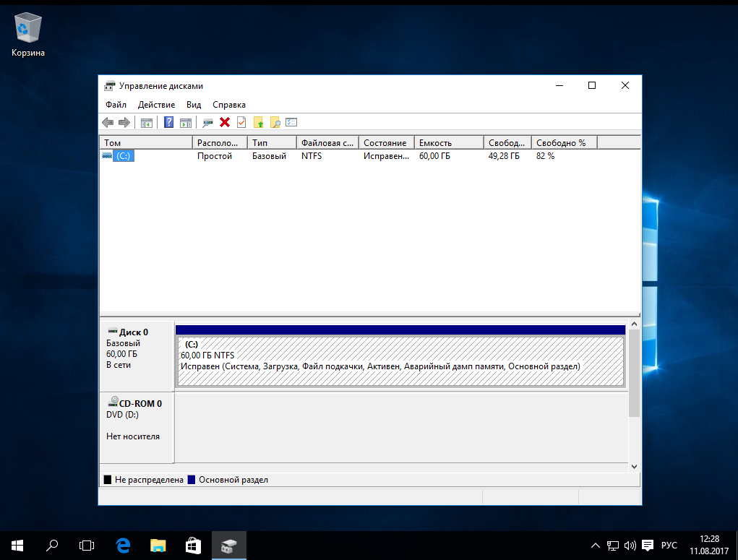Click the scroll down arrow in disk pane
The height and width of the screenshot is (560, 738).
634,467
